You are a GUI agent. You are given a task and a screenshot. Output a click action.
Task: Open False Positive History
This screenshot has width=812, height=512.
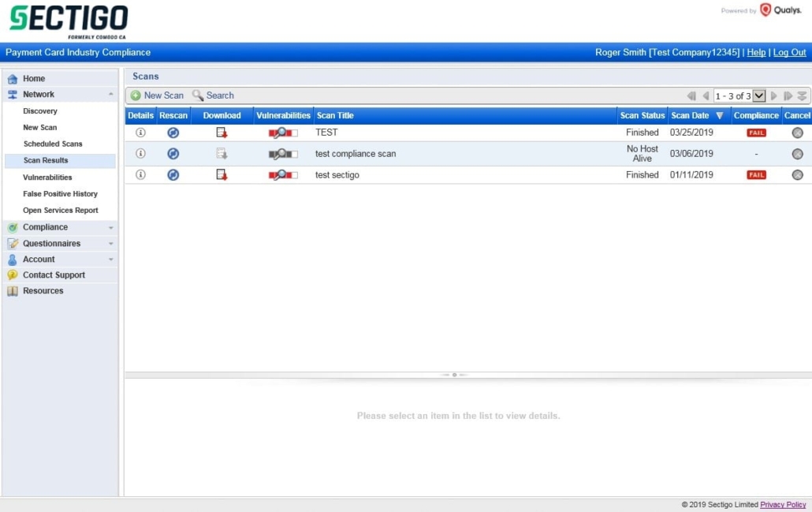(x=60, y=194)
